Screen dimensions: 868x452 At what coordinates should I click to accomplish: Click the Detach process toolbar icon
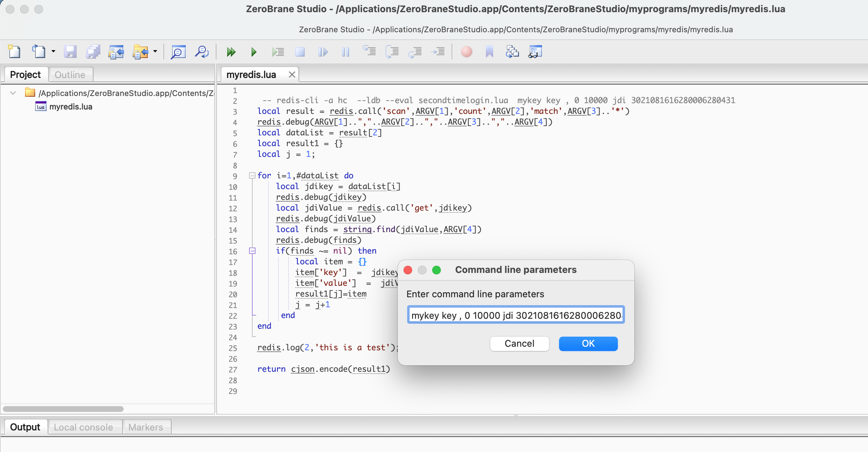[x=323, y=52]
